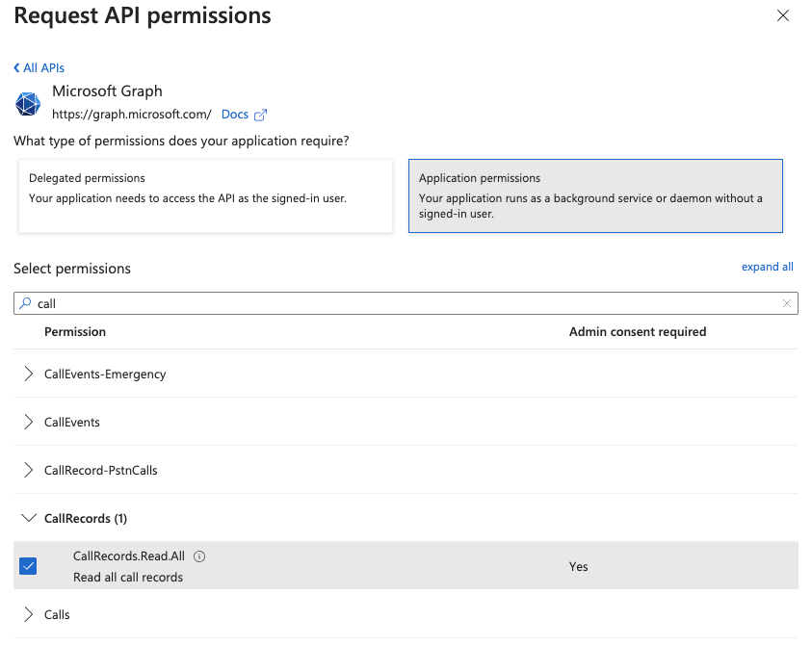The height and width of the screenshot is (646, 812).
Task: Select the Application permissions card
Action: 595,195
